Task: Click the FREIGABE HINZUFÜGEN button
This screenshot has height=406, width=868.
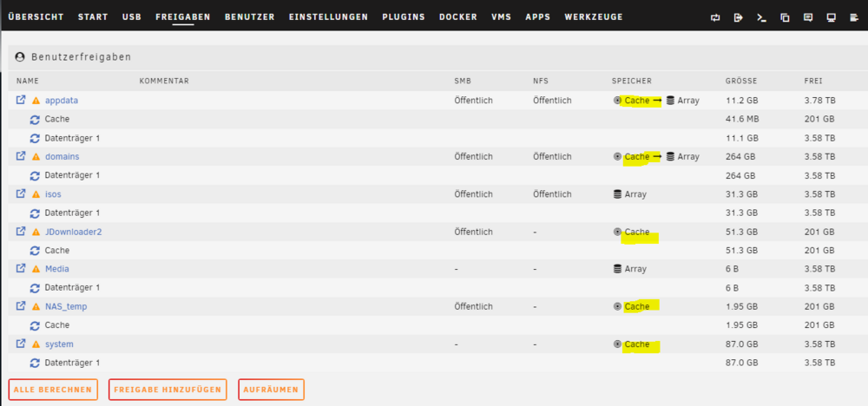Action: [x=168, y=390]
